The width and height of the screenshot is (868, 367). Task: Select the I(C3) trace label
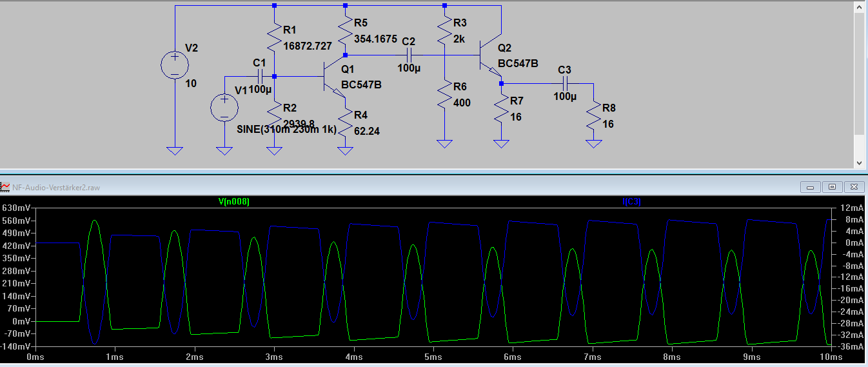(631, 202)
